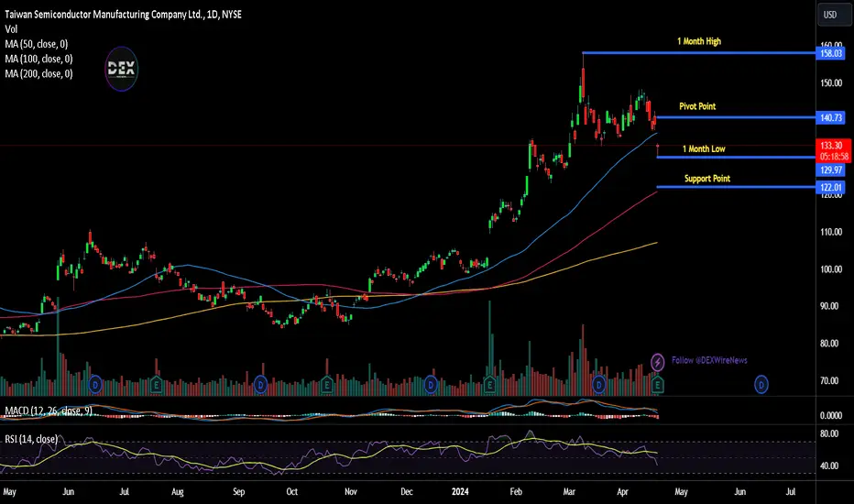The image size is (854, 504).
Task: Click the 1 Month High label
Action: [699, 41]
